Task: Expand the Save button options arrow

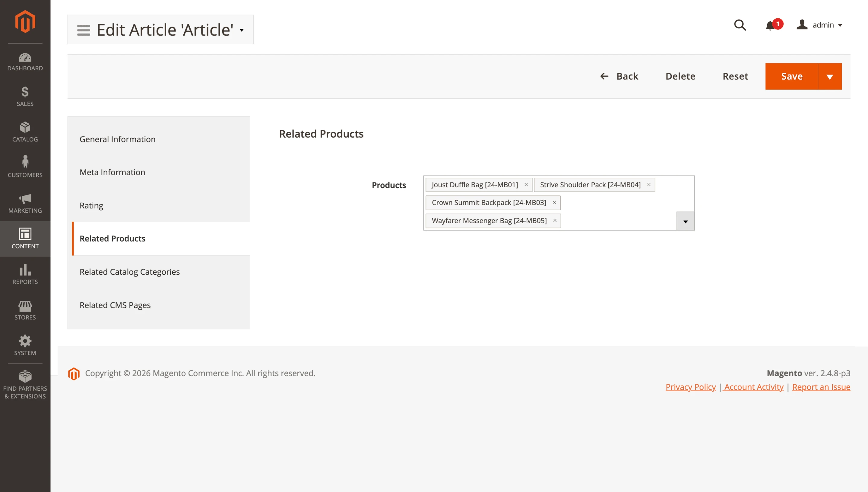Action: pos(829,76)
